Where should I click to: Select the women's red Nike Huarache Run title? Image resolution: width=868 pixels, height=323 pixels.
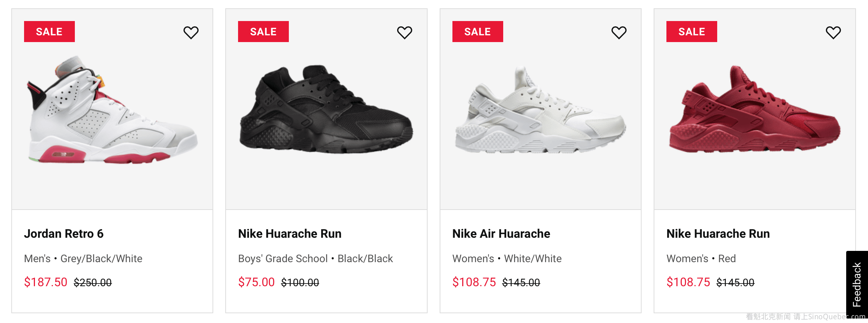pos(718,234)
